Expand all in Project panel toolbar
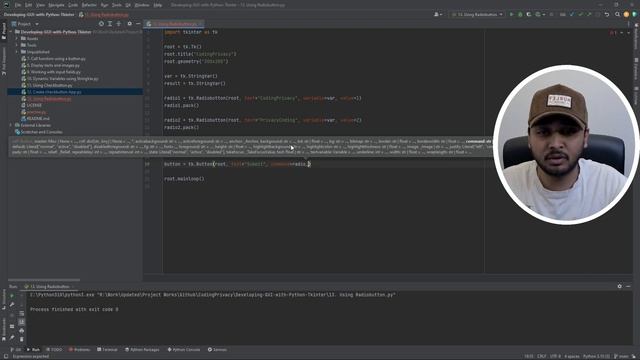The width and height of the screenshot is (640, 360). (x=110, y=24)
